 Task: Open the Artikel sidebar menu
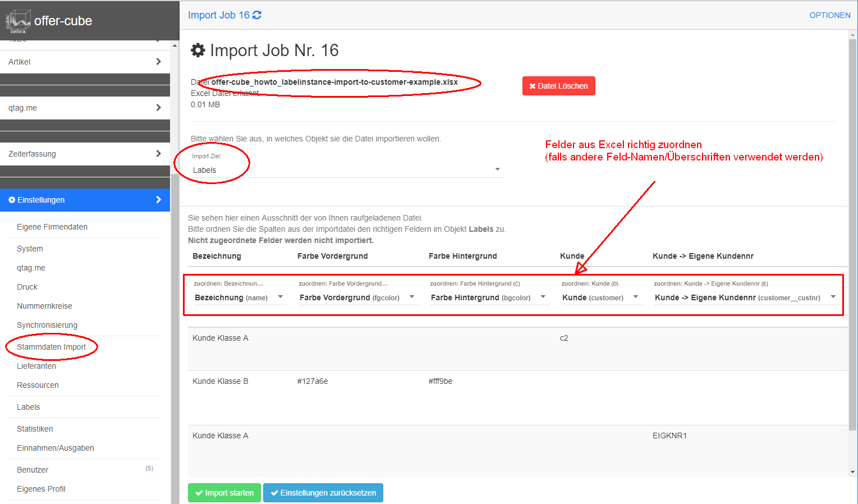pyautogui.click(x=85, y=62)
